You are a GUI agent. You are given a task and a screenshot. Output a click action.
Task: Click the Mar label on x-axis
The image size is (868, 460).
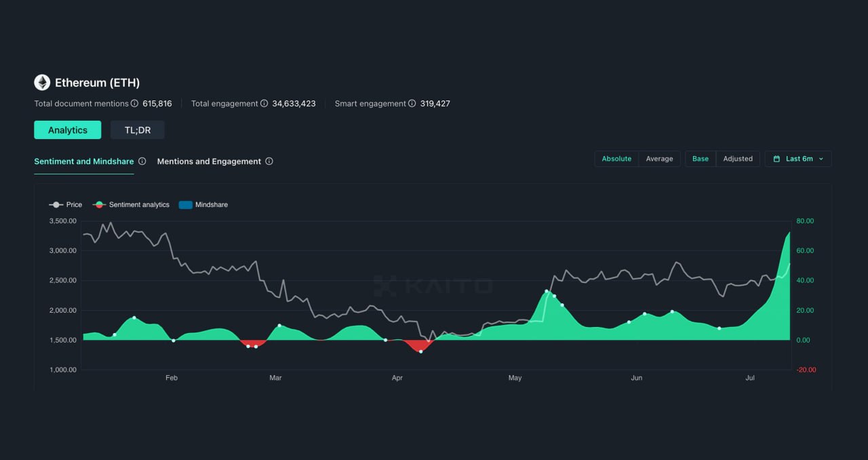275,378
